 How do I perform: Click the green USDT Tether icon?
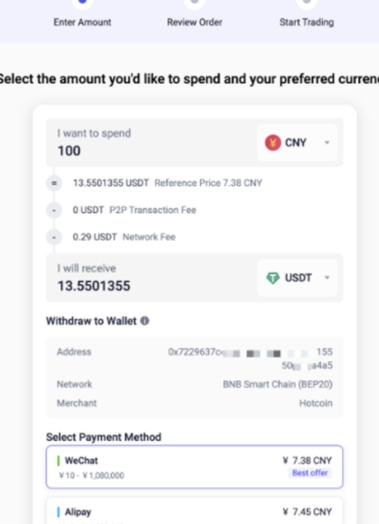(273, 278)
